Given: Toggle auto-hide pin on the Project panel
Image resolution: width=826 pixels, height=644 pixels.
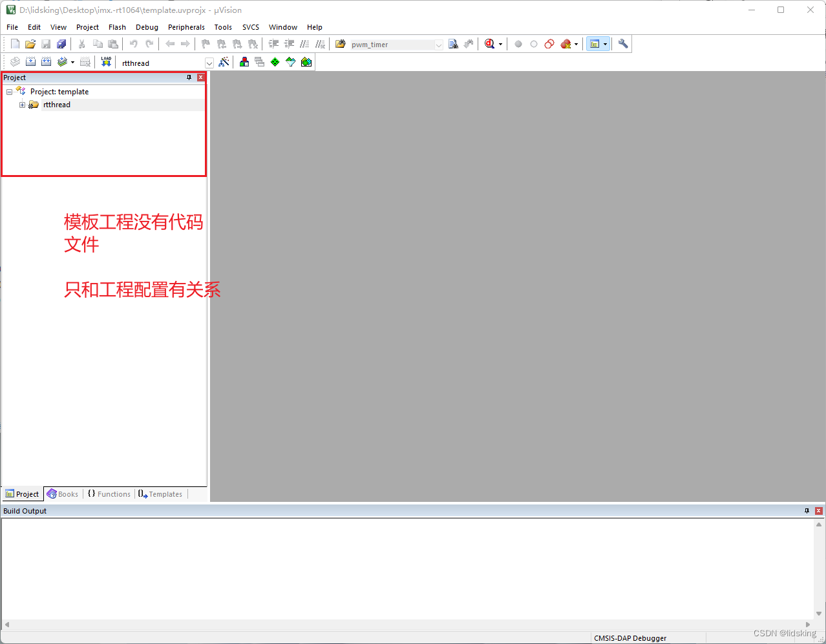Looking at the screenshot, I should click(x=189, y=77).
